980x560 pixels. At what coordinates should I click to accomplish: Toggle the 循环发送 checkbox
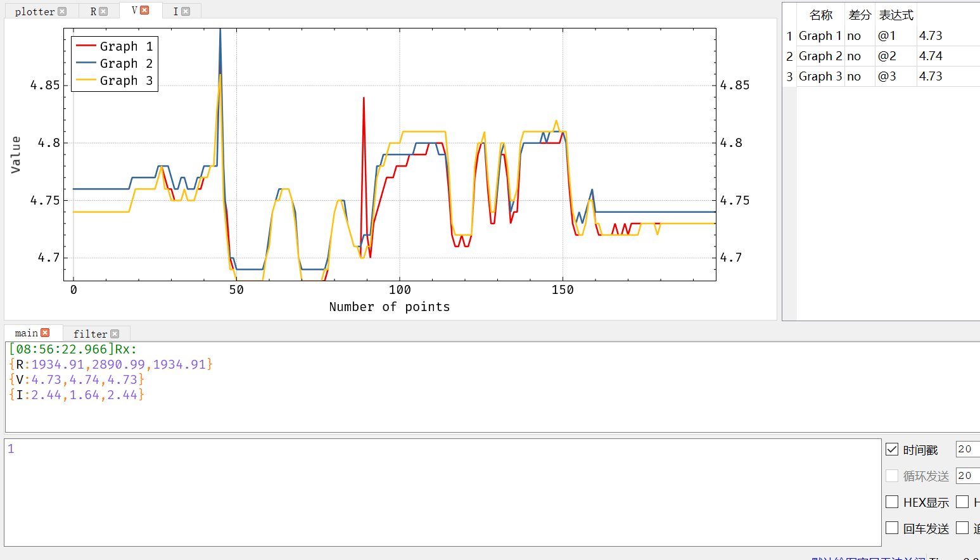pos(892,475)
